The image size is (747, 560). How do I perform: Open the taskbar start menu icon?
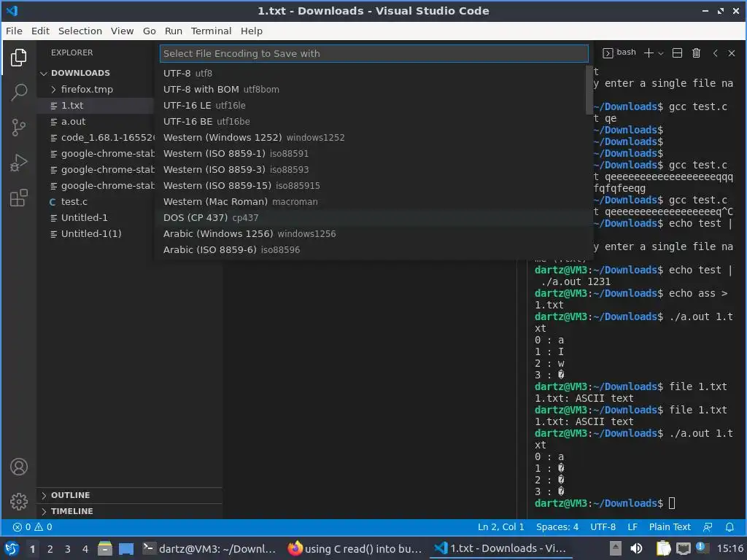(12, 549)
